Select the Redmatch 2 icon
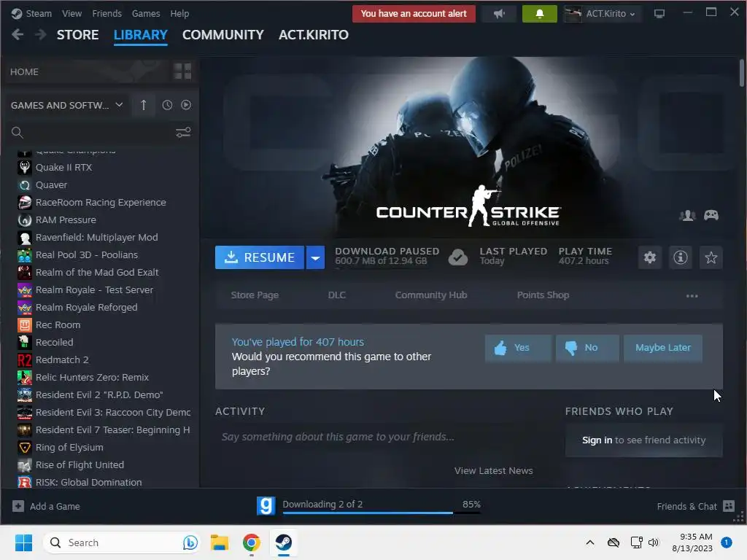The height and width of the screenshot is (560, 747). [x=24, y=359]
